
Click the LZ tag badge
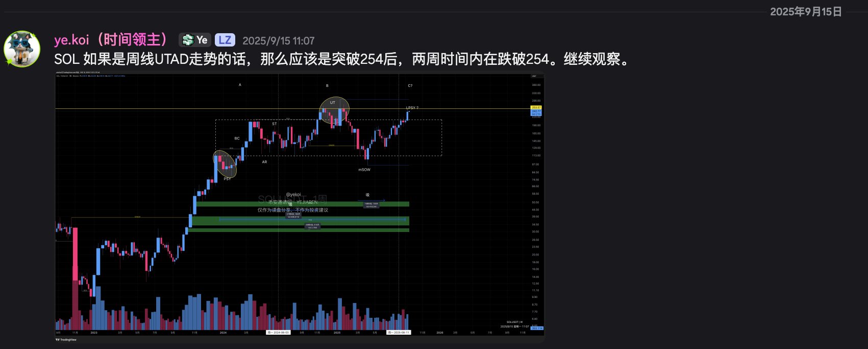(x=225, y=40)
